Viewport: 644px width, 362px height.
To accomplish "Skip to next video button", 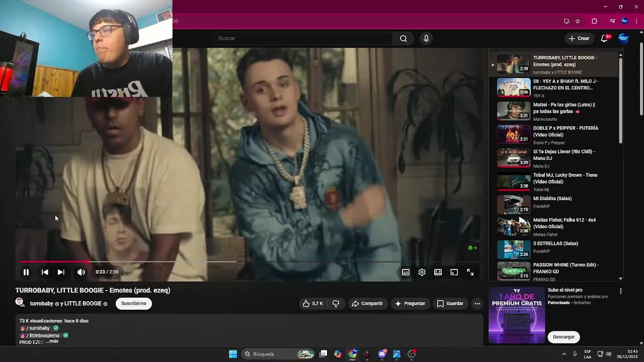I will click(61, 272).
